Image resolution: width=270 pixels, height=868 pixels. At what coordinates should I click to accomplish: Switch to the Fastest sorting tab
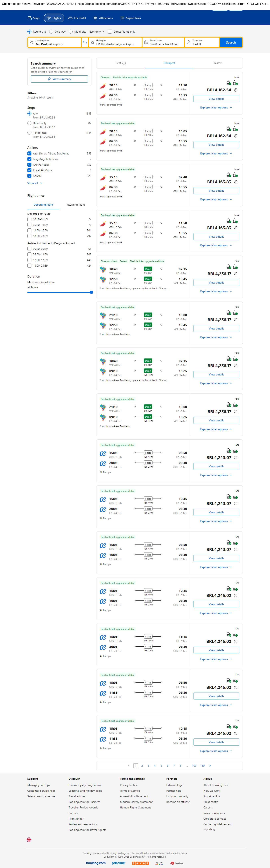tap(218, 63)
